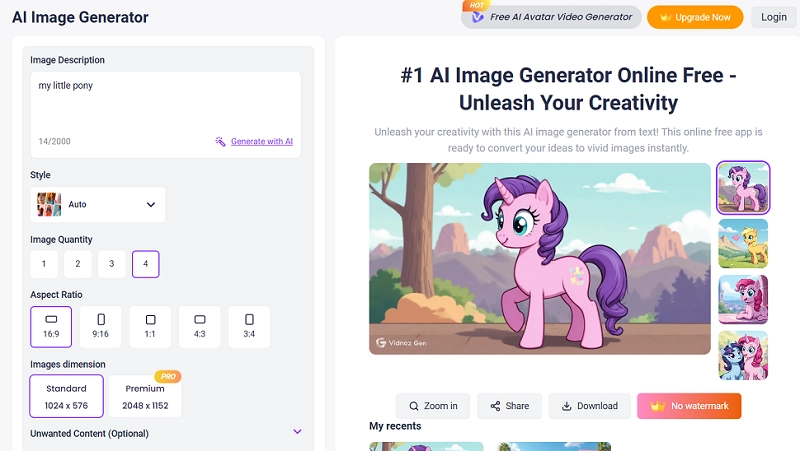This screenshot has height=451, width=800.
Task: Click the magic wand icon beside Generate with AI
Action: [x=220, y=141]
